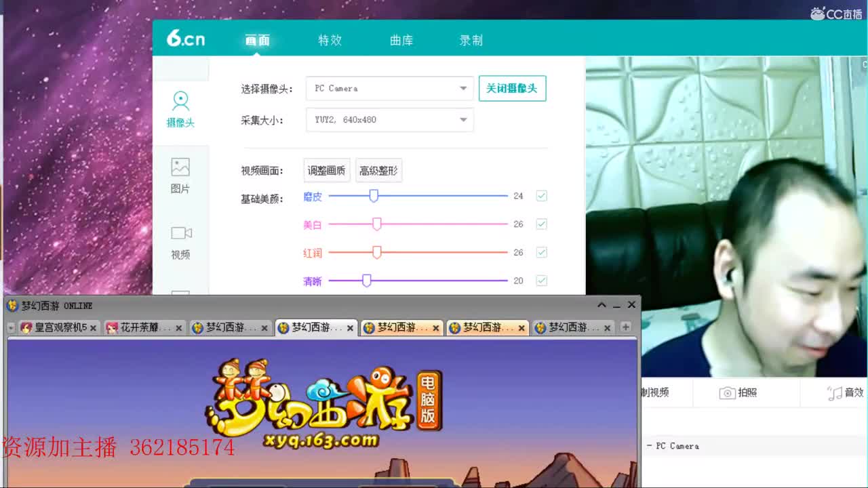Image resolution: width=868 pixels, height=488 pixels.
Task: Adjust the 清晰 slider handle
Action: click(x=367, y=281)
